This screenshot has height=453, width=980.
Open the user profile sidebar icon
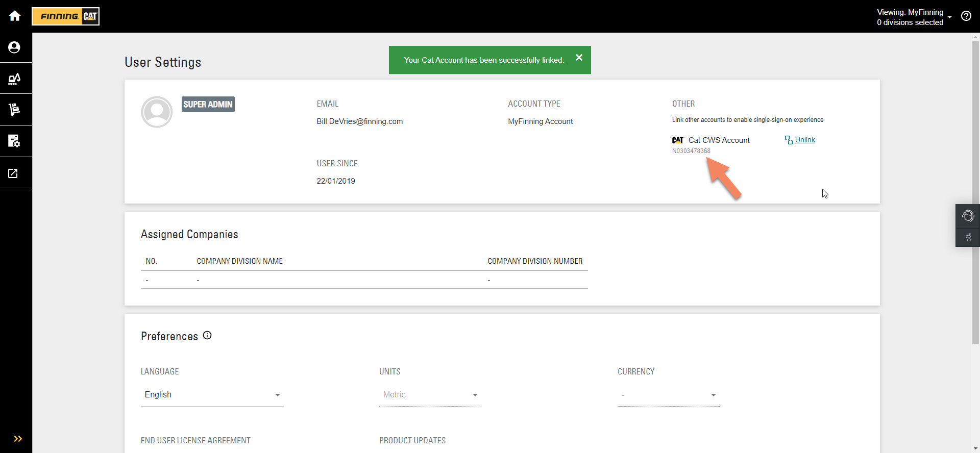14,47
